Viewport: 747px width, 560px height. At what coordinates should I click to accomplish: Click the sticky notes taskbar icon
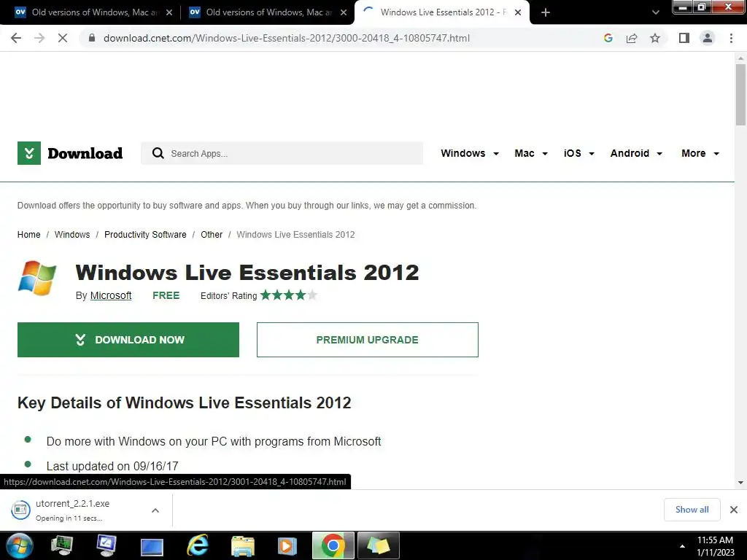pyautogui.click(x=379, y=545)
